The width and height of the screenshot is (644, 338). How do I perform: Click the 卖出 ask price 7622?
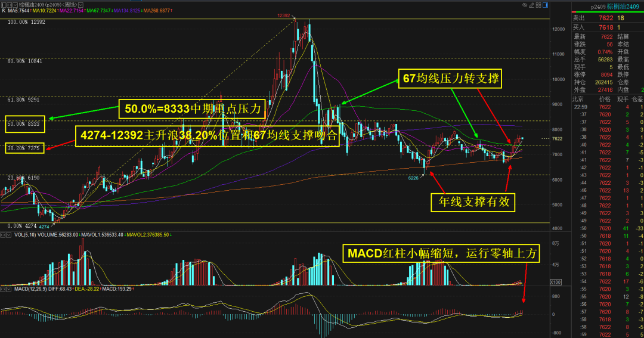(x=606, y=18)
